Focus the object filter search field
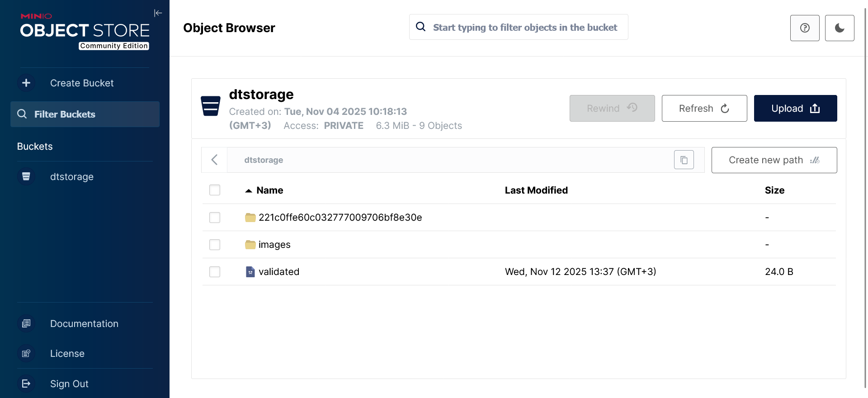The width and height of the screenshot is (868, 398). (524, 28)
